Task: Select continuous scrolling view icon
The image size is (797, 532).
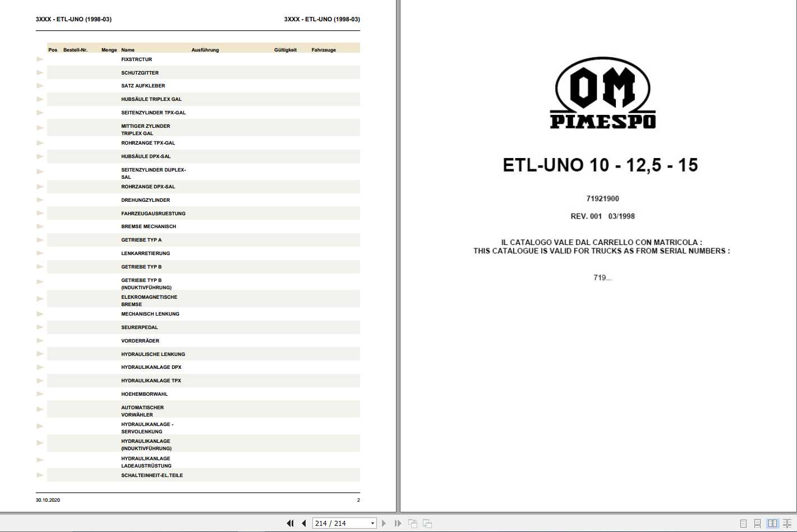Action: tap(757, 524)
